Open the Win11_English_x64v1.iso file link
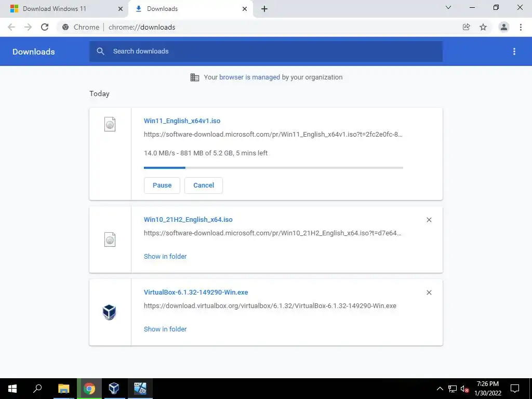This screenshot has height=399, width=532. click(x=182, y=121)
